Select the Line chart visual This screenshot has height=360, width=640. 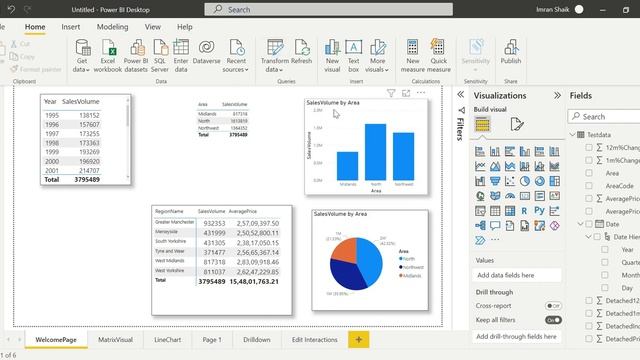tap(480, 166)
